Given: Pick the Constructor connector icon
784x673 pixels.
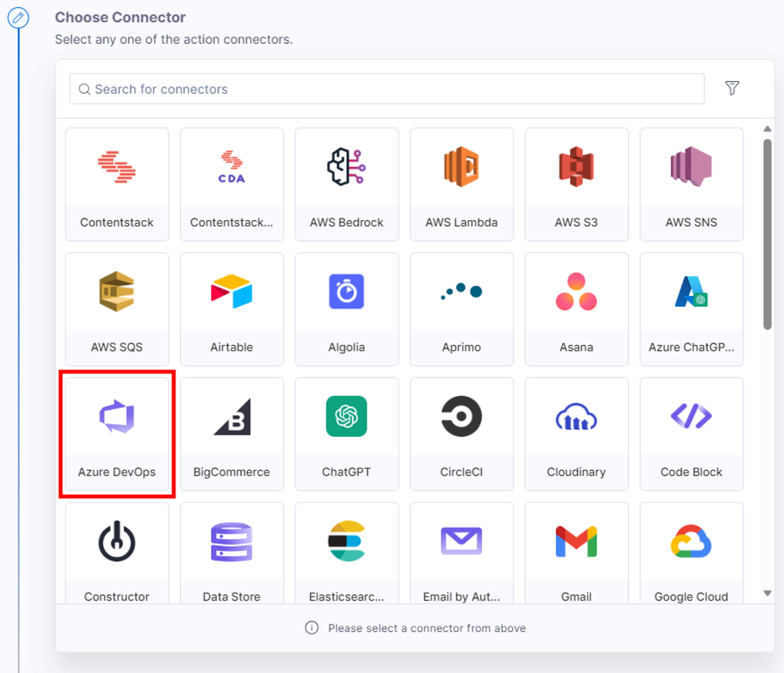Looking at the screenshot, I should 117,541.
